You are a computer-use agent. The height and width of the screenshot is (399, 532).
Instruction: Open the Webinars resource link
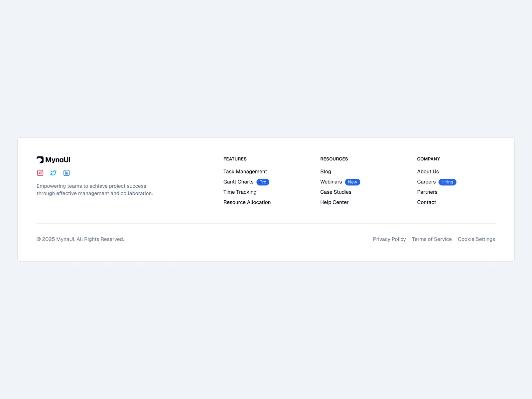pyautogui.click(x=331, y=182)
